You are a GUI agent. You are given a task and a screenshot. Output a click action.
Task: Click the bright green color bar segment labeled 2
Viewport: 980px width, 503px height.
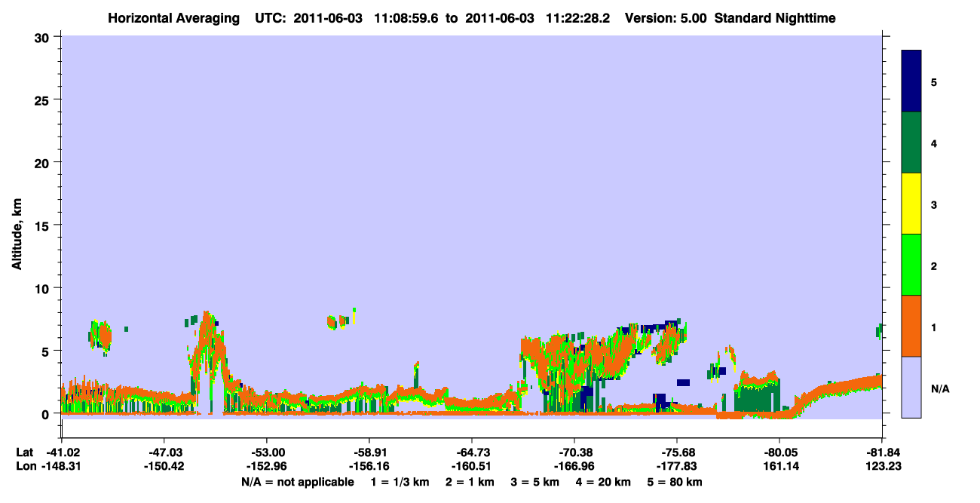(911, 265)
